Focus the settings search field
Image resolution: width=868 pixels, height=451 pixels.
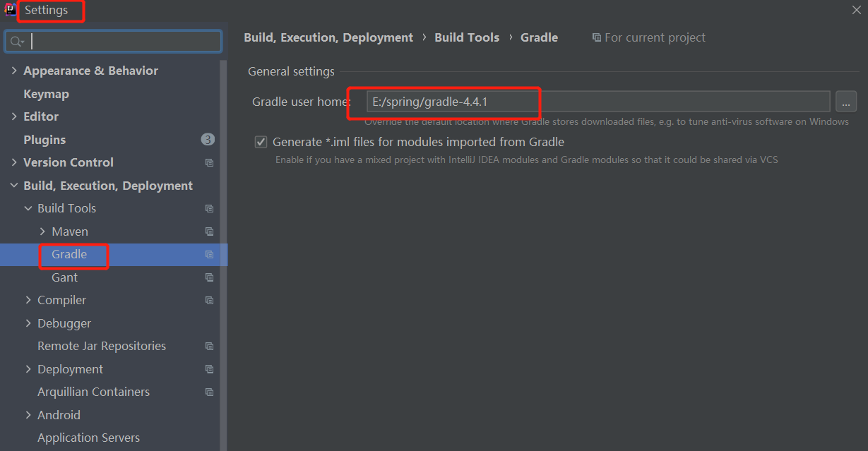pyautogui.click(x=113, y=42)
